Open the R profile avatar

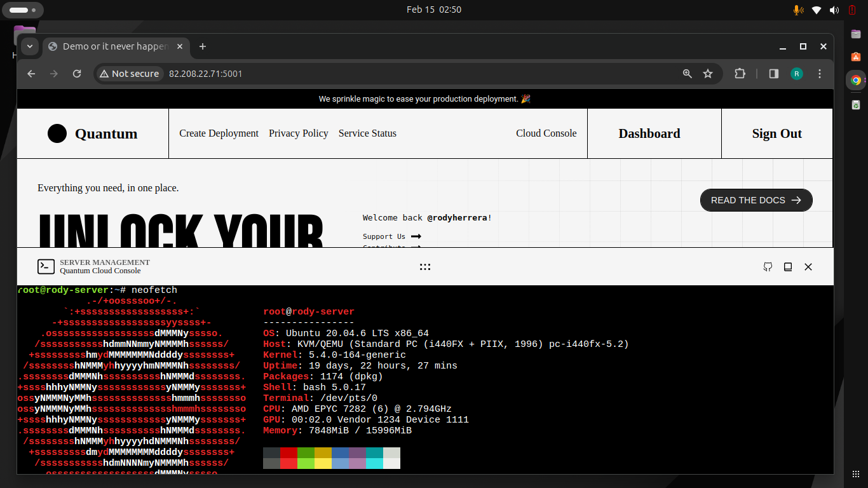(797, 74)
